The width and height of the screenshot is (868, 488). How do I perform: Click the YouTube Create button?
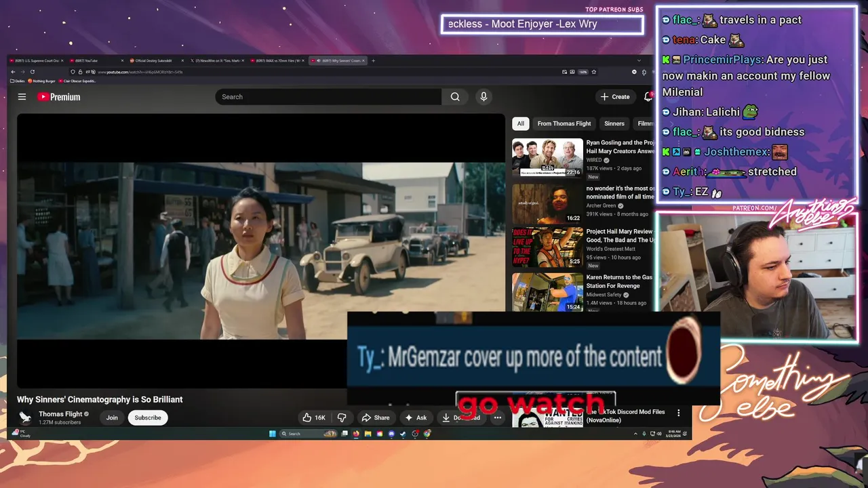click(615, 97)
